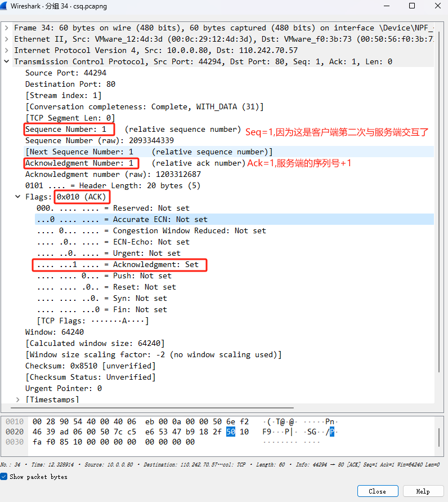
Task: Minimize the Wireshark packet window
Action: (x=387, y=6)
